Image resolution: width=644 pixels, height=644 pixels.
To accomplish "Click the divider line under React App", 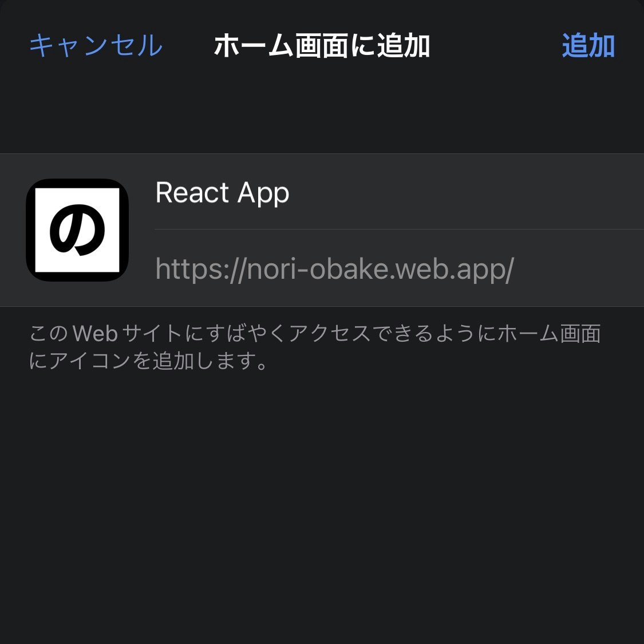I will [399, 229].
